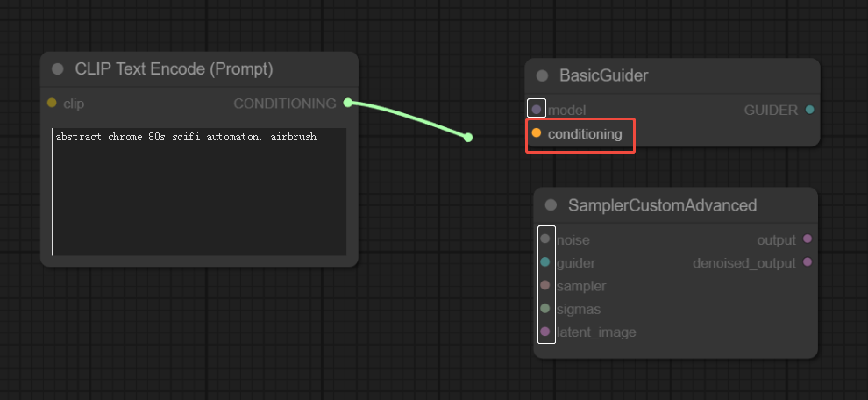Click the latent_image input socket
The image size is (868, 400).
545,332
